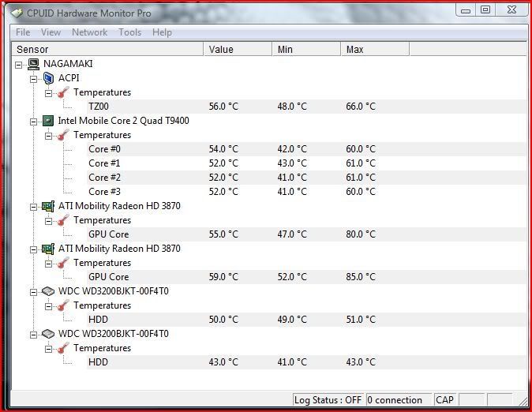The height and width of the screenshot is (412, 532).
Task: Collapse the ACPI tree node
Action: pos(34,79)
